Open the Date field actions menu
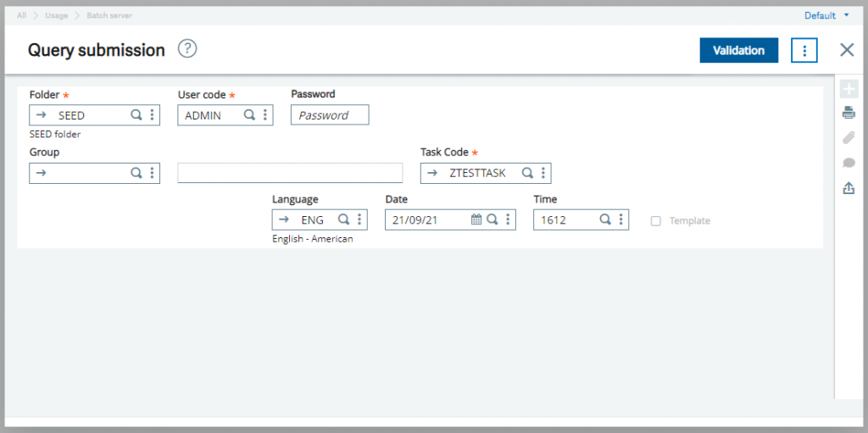 [x=508, y=219]
